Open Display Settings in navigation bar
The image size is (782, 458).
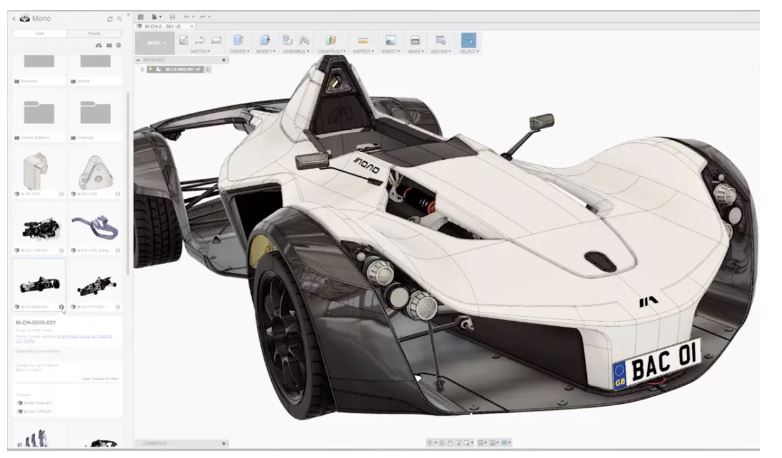click(x=482, y=443)
